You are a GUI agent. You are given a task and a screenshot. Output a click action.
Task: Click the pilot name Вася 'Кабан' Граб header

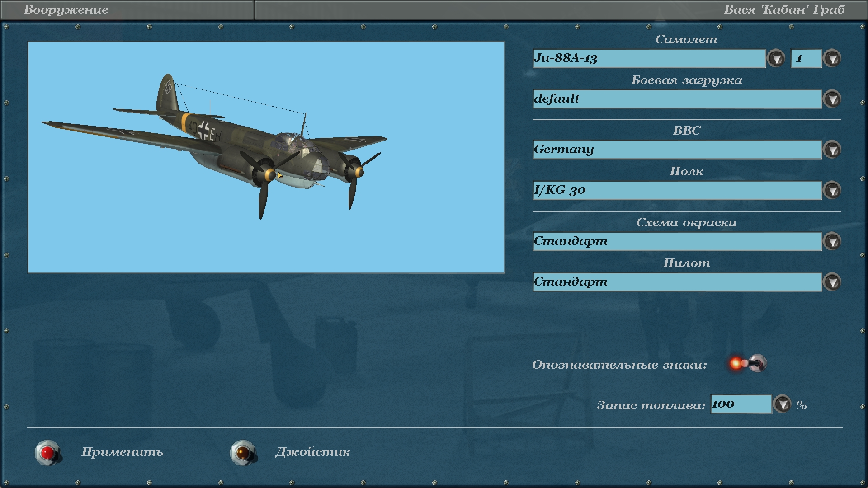784,10
